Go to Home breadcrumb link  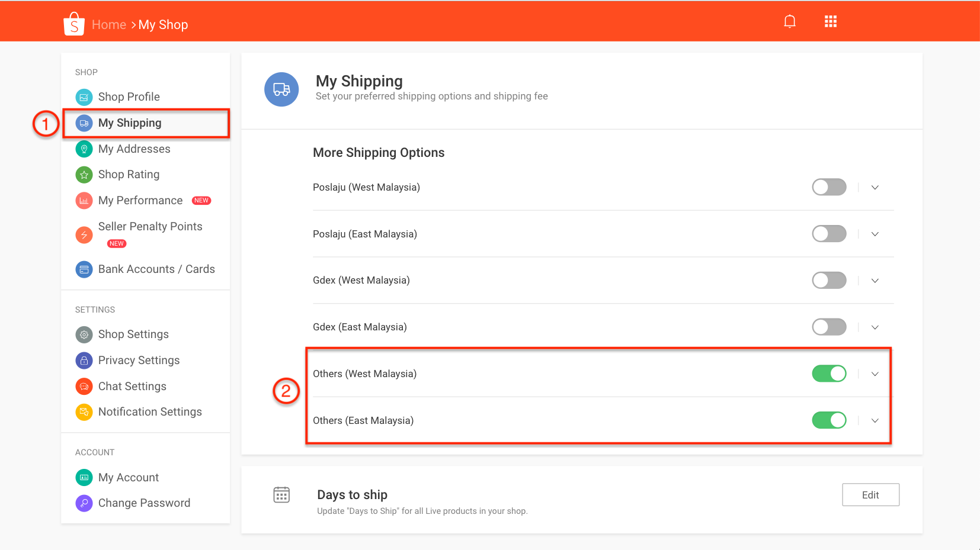[x=109, y=25]
